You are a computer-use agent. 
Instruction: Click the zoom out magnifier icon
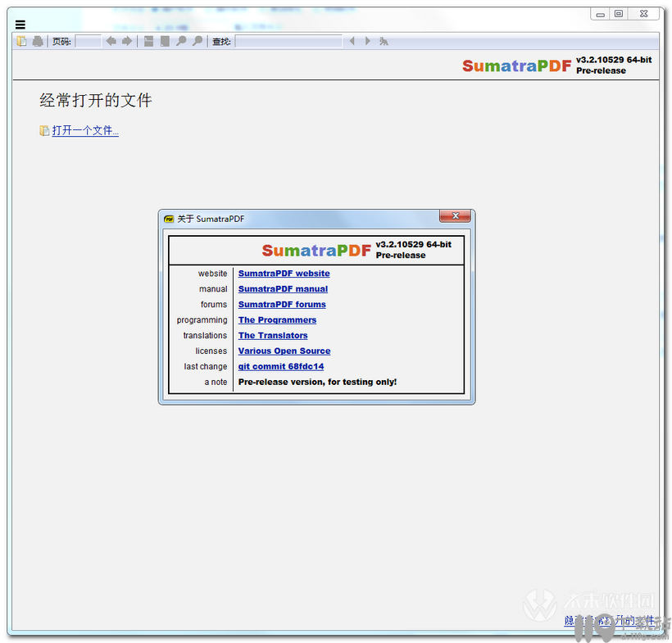181,41
